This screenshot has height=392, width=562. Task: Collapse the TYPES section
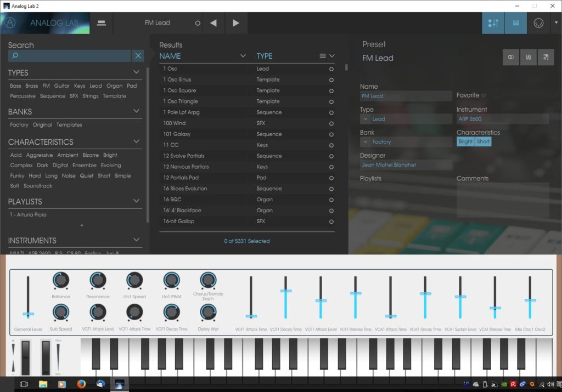point(136,72)
